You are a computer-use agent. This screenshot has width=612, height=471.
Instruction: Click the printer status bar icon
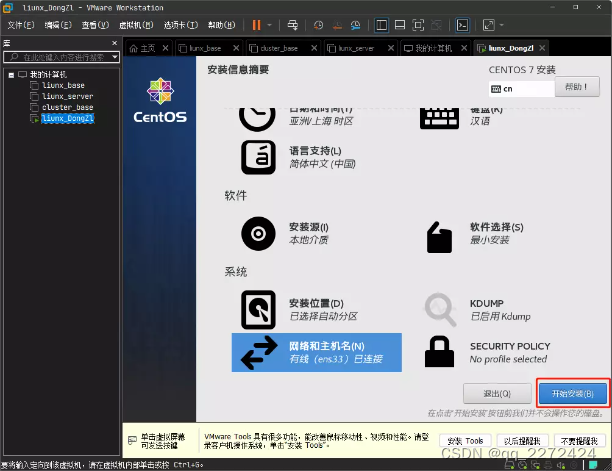[548, 465]
